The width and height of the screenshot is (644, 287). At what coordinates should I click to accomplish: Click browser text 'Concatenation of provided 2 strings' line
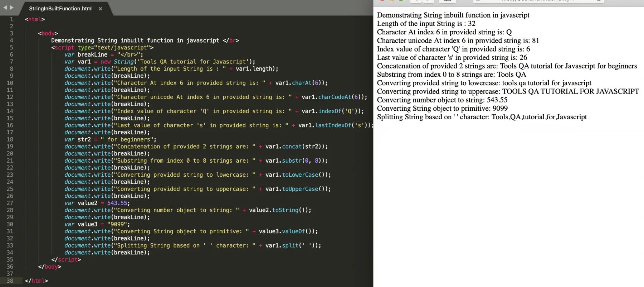507,66
